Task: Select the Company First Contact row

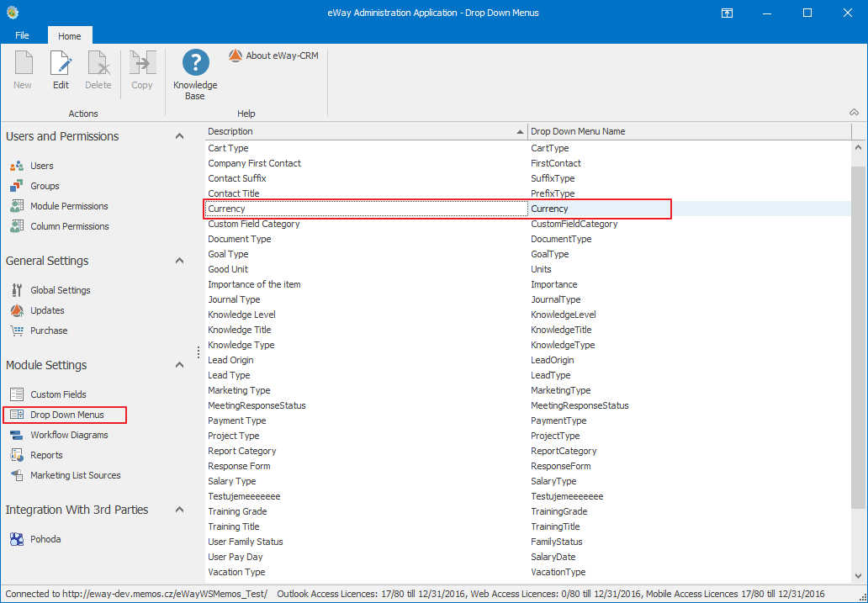Action: 527,163
